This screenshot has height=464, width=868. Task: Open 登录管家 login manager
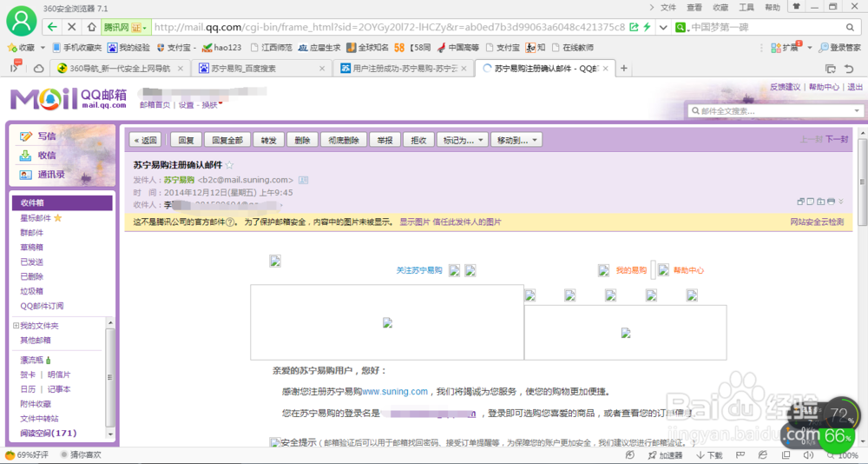click(x=839, y=48)
